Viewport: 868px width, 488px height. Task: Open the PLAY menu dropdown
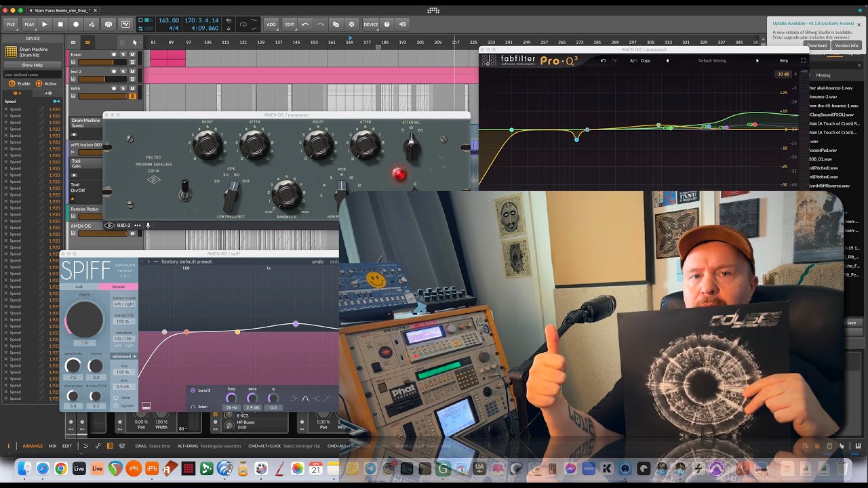tap(29, 24)
